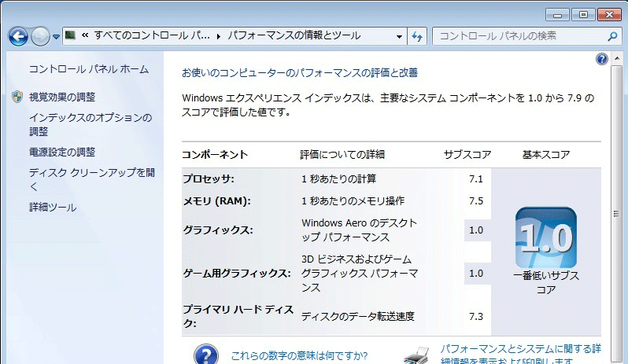Click the 基本スコア column header
Image resolution: width=628 pixels, height=364 pixels.
pos(546,155)
